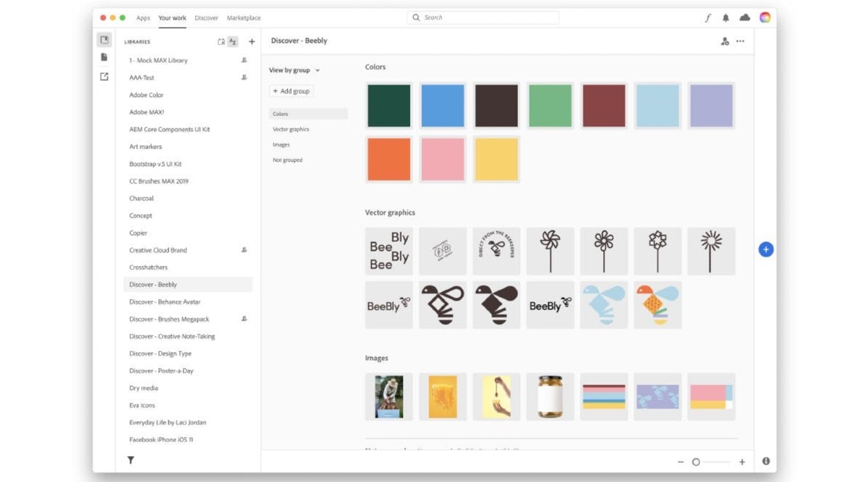Switch to the Discover tab
Screen dimensions: 868x482
[206, 17]
